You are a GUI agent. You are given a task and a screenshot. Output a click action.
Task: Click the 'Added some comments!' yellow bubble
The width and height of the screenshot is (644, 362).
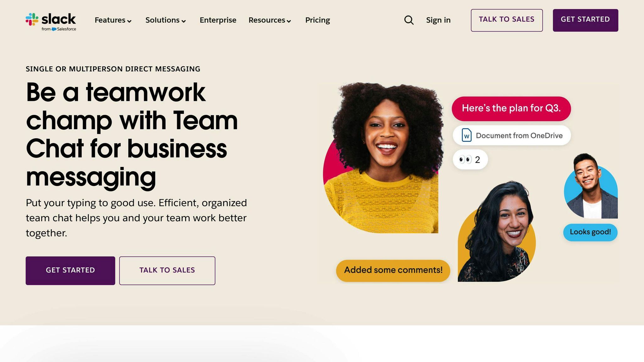click(393, 270)
